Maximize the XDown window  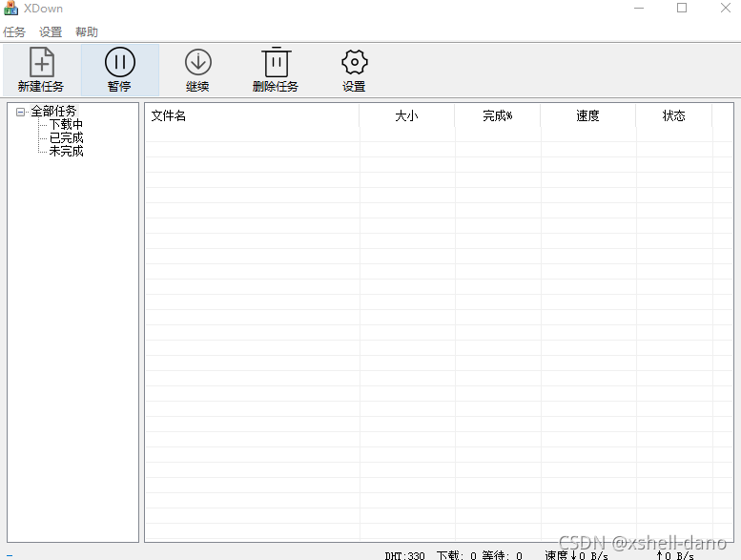coord(682,8)
